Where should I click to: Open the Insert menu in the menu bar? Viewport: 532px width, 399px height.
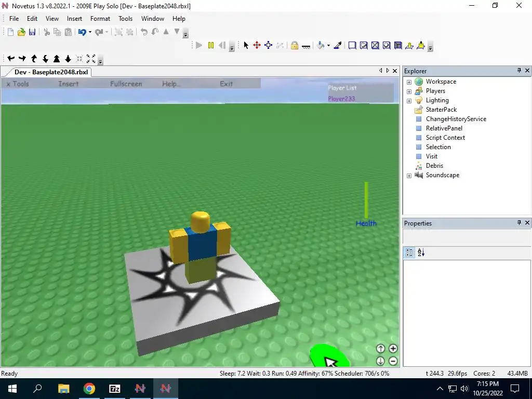[x=74, y=19]
